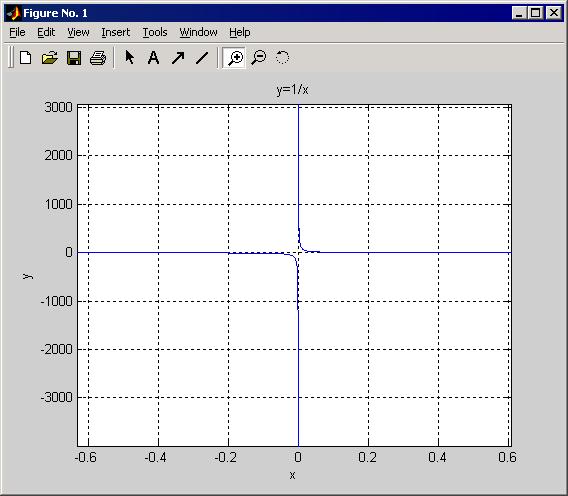Select the edit plot arrow tool

point(129,57)
